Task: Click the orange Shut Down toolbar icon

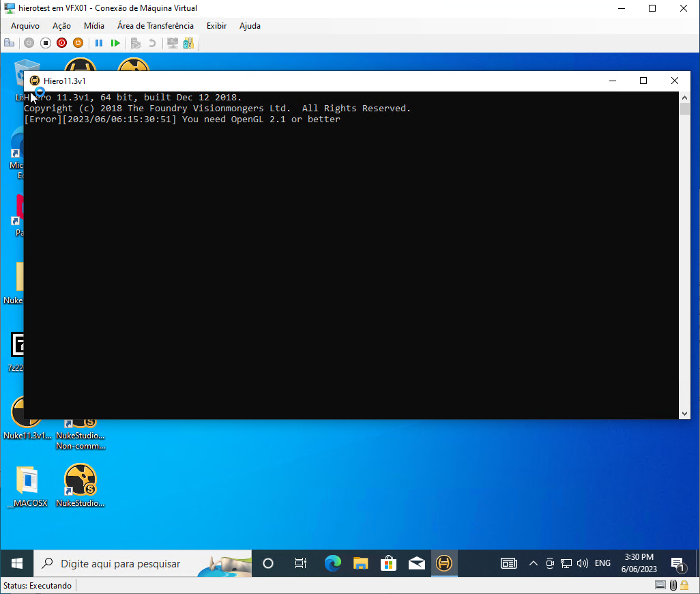Action: [78, 42]
